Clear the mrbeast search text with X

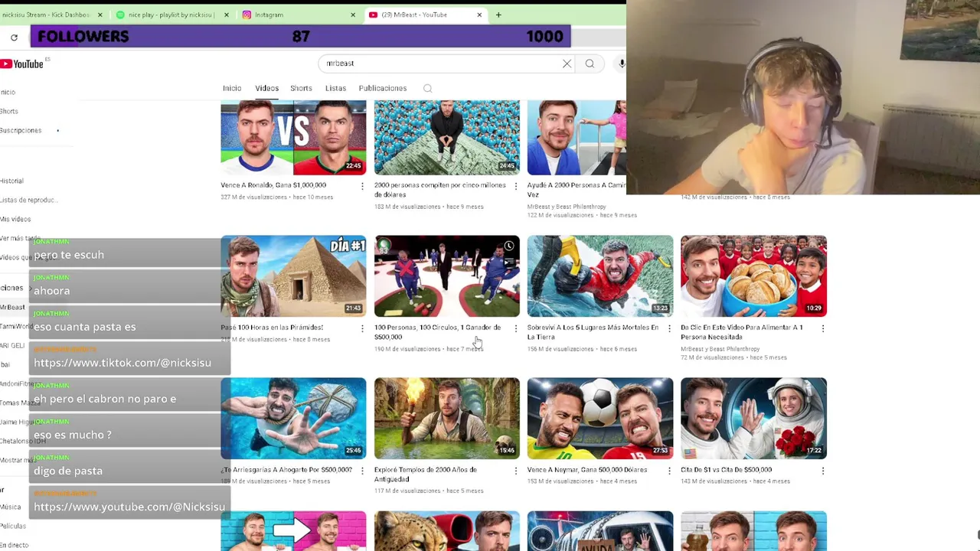(567, 64)
